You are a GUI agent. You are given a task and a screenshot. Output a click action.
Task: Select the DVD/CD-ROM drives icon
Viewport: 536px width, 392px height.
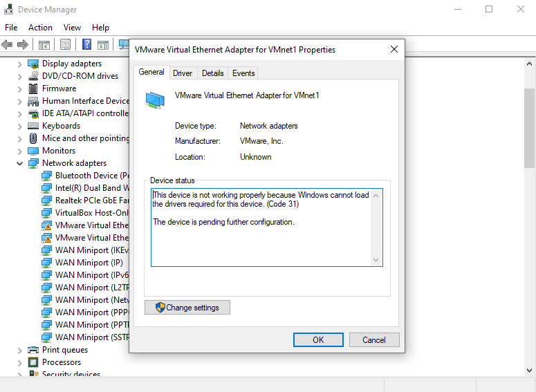(x=33, y=76)
